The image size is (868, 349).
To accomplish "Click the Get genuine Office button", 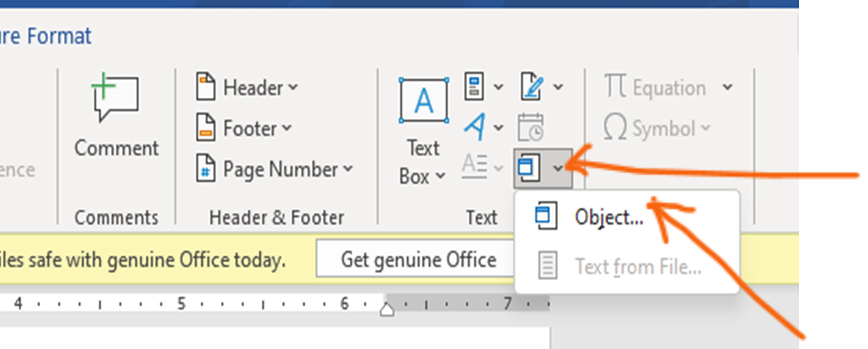I will (419, 259).
